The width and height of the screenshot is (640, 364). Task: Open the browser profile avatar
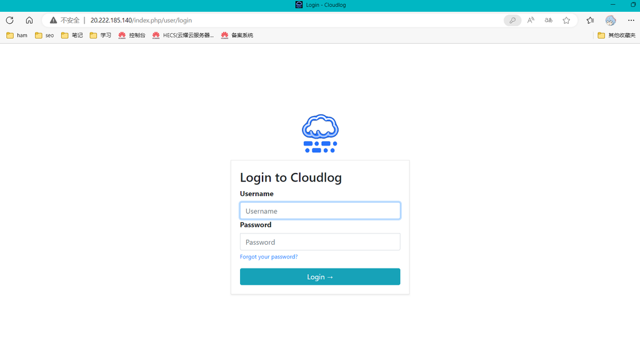point(611,21)
